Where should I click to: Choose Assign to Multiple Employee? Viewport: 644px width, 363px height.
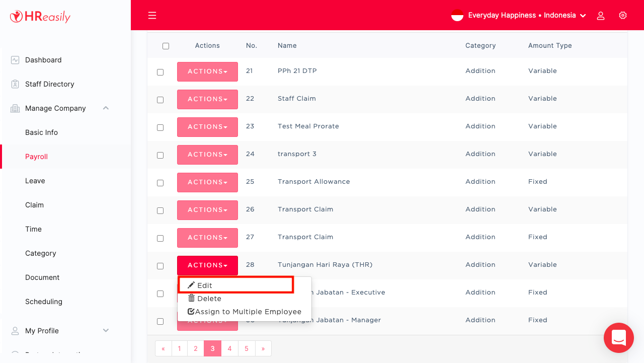click(x=245, y=312)
